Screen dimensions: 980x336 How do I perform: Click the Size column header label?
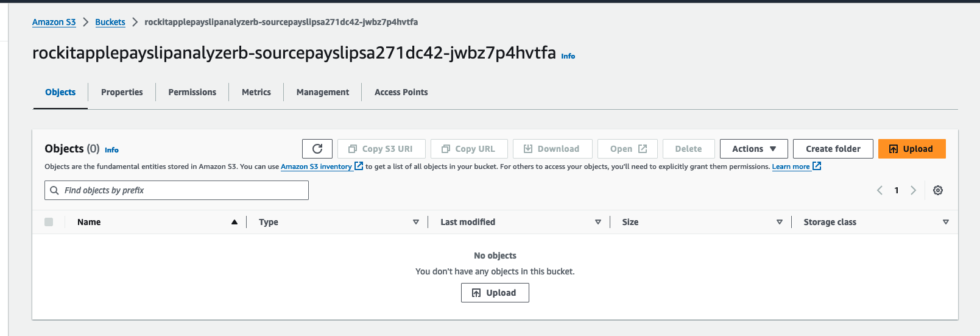click(630, 222)
